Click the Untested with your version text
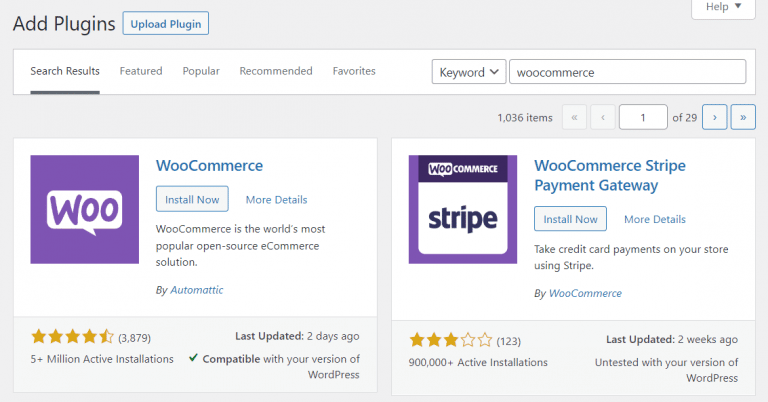Viewport: 768px width, 402px height. click(x=666, y=370)
